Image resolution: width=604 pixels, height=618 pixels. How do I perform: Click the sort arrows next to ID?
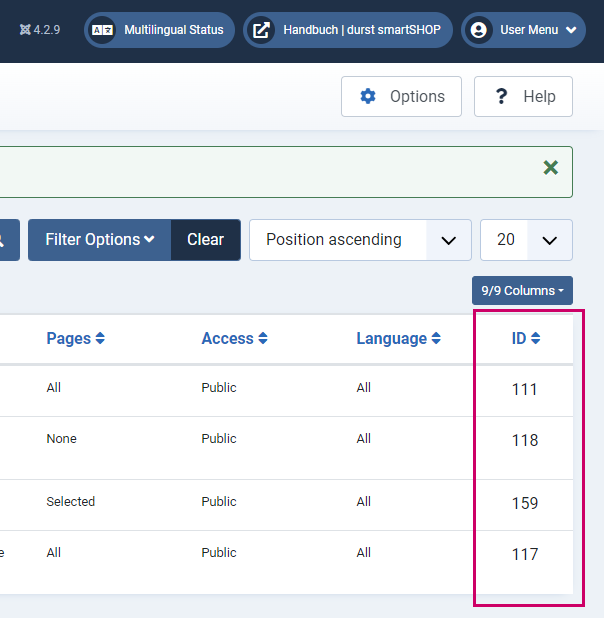pyautogui.click(x=535, y=338)
